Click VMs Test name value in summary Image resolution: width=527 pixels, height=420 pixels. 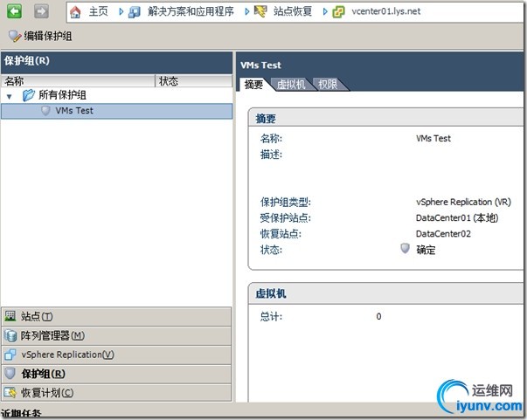[433, 138]
